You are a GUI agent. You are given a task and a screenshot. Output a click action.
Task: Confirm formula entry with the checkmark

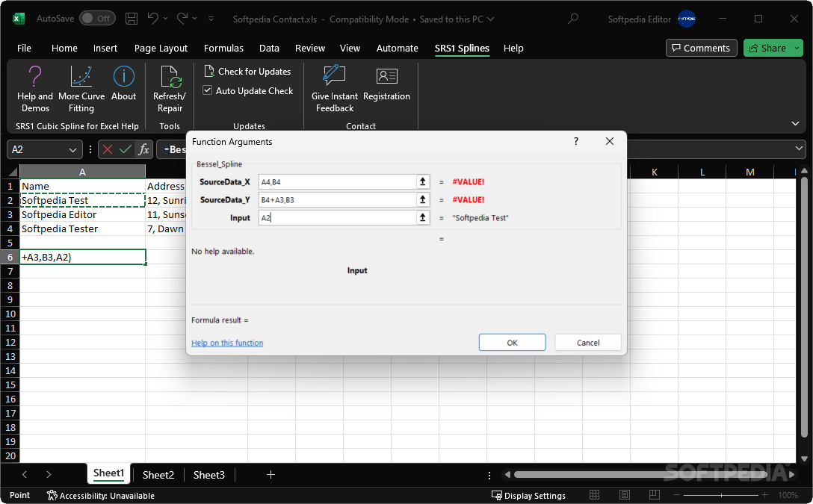pos(125,149)
